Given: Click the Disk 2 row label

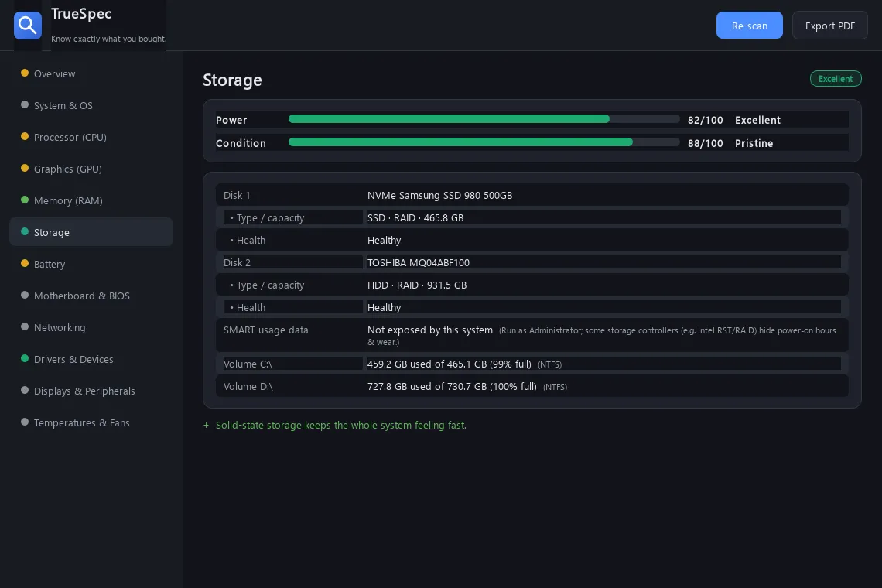Looking at the screenshot, I should click(x=237, y=262).
